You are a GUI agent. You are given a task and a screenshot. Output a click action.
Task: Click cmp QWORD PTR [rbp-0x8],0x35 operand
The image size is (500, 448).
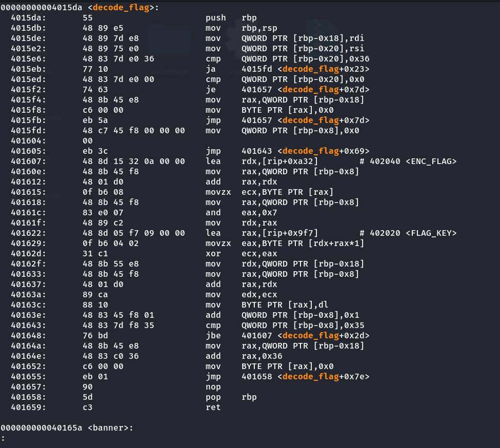pos(303,325)
